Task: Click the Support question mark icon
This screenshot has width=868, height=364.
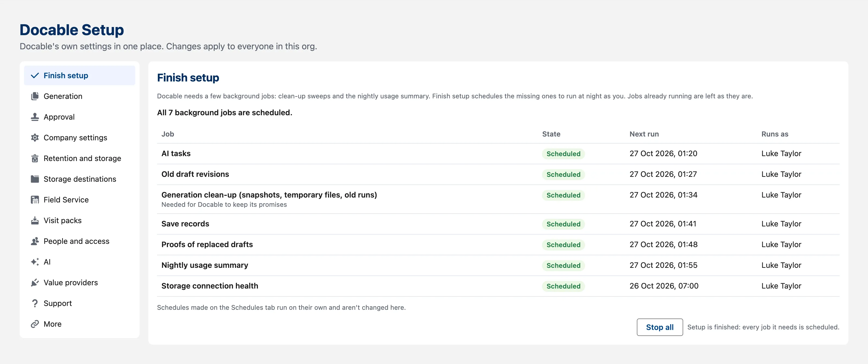Action: pos(35,304)
